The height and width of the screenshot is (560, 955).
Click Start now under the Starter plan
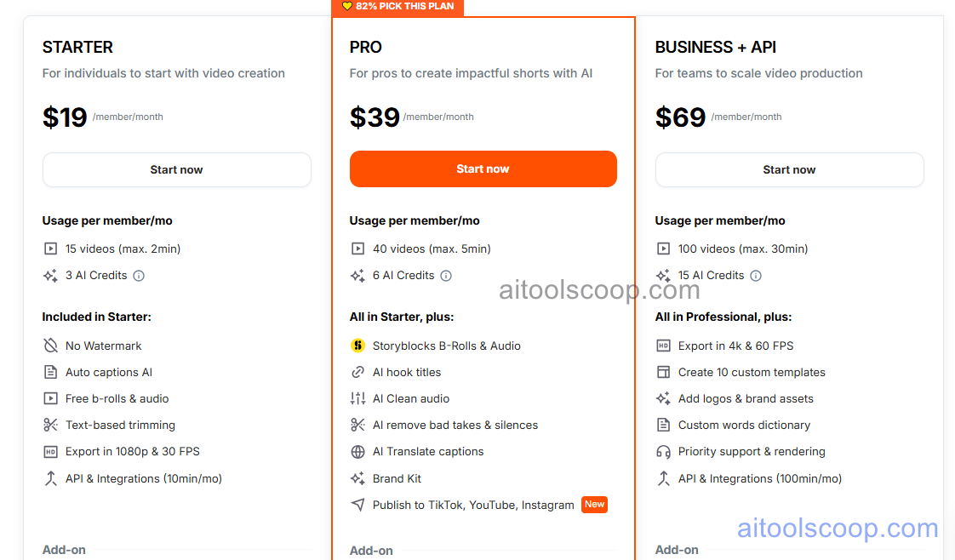(176, 169)
